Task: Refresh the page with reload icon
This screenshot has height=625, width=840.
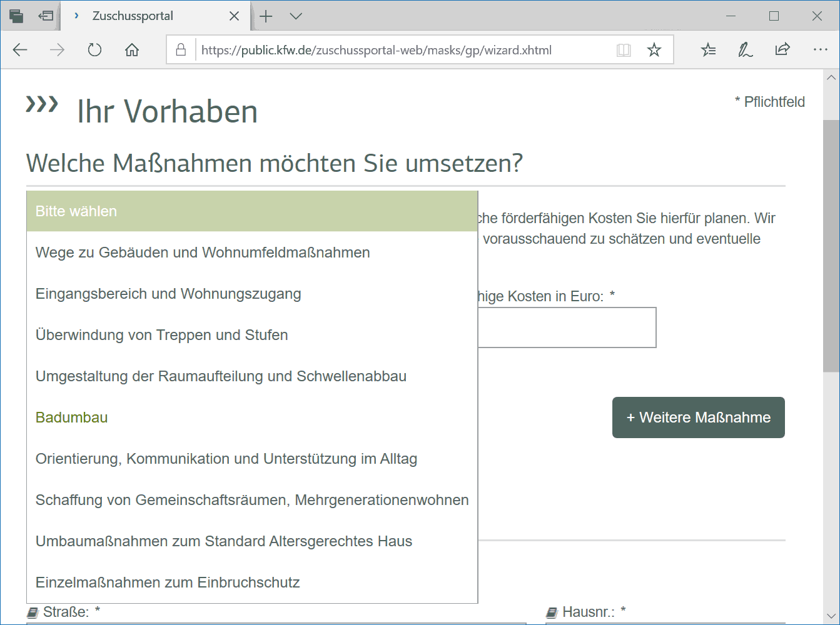Action: [x=94, y=50]
